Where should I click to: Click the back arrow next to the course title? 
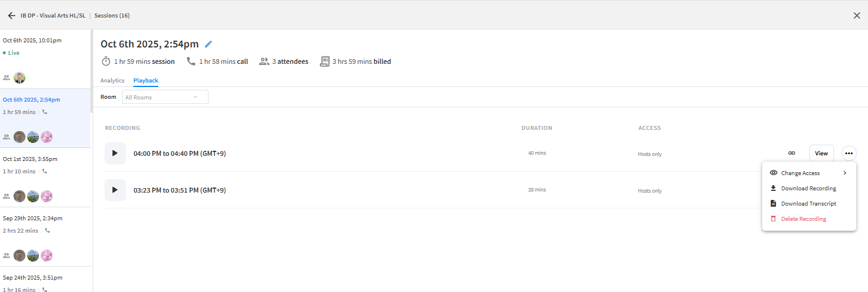coord(11,16)
